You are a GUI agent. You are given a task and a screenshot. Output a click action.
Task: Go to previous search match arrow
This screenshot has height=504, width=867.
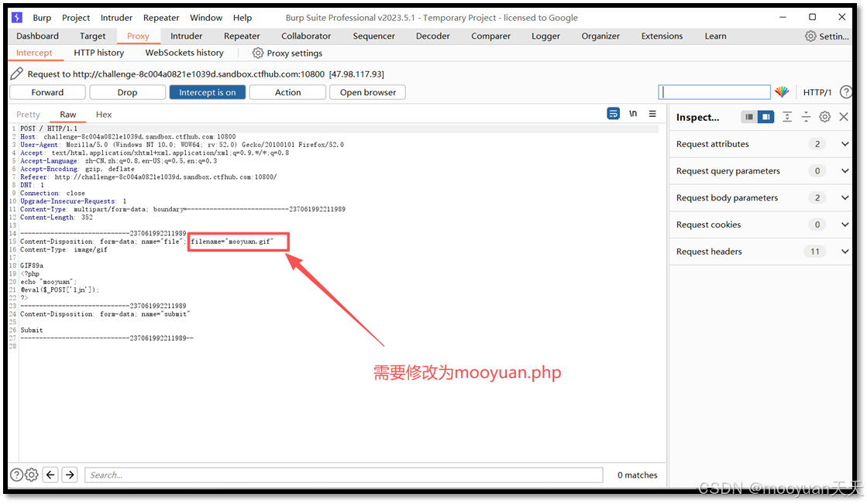(x=50, y=475)
